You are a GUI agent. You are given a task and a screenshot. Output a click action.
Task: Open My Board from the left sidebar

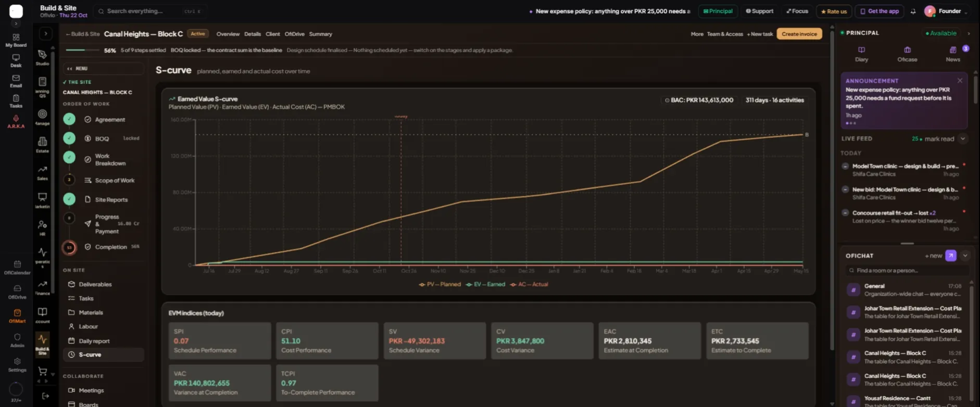click(x=16, y=40)
